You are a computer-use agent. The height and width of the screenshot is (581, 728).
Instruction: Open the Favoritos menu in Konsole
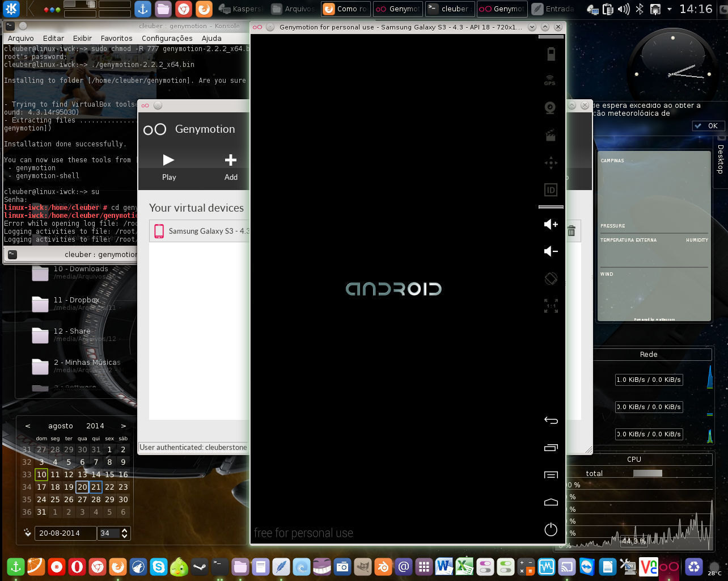click(116, 38)
